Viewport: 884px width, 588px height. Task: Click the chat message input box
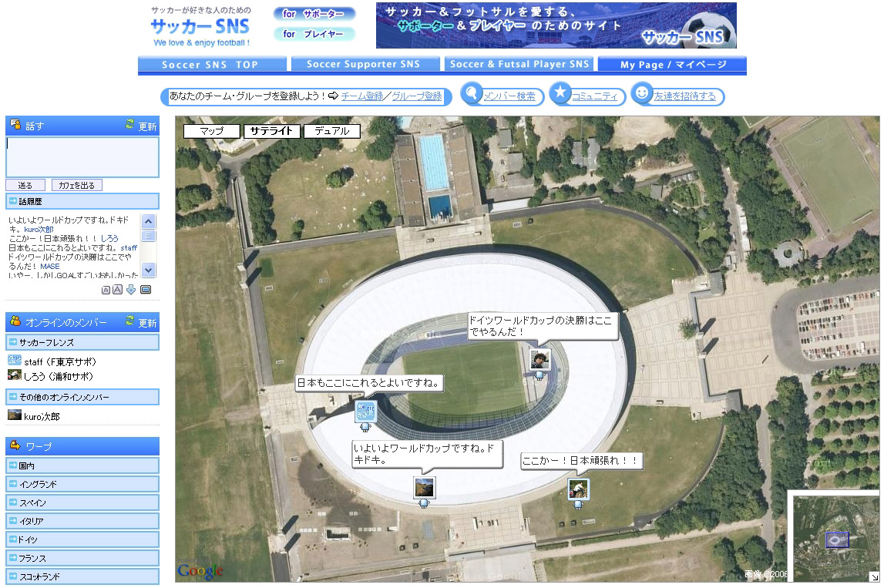point(82,156)
